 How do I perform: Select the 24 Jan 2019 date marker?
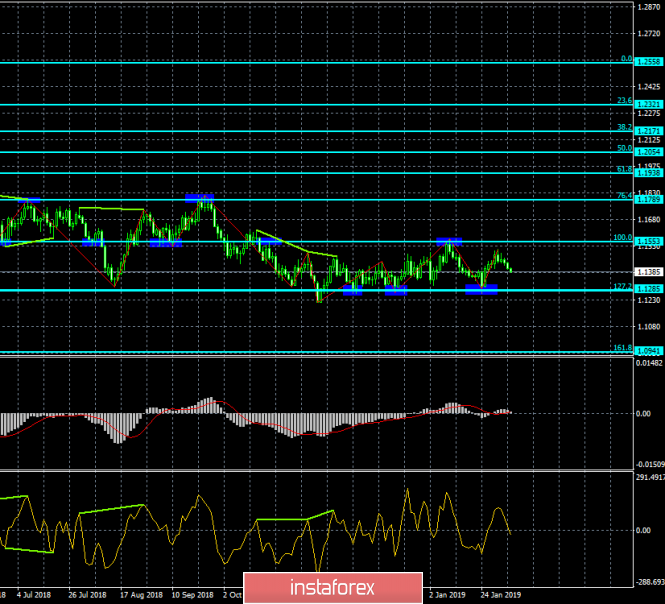click(500, 595)
